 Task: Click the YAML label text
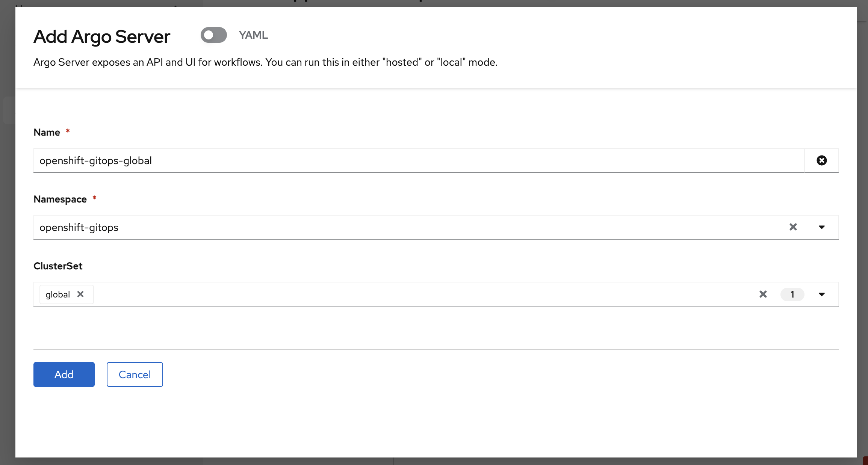(x=253, y=35)
